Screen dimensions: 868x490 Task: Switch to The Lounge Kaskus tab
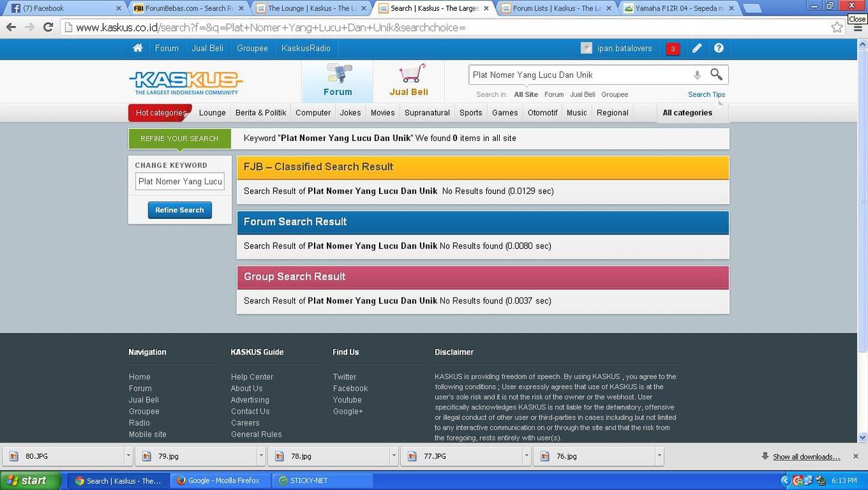pyautogui.click(x=311, y=8)
